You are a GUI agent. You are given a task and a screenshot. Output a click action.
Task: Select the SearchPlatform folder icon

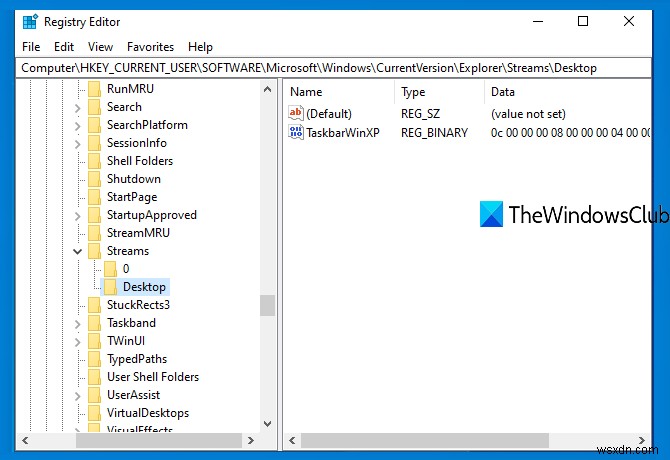pos(94,125)
